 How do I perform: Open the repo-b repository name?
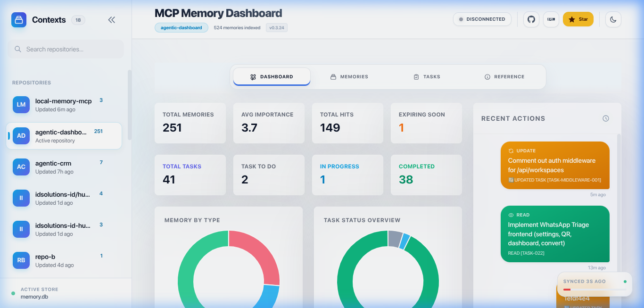pyautogui.click(x=45, y=257)
